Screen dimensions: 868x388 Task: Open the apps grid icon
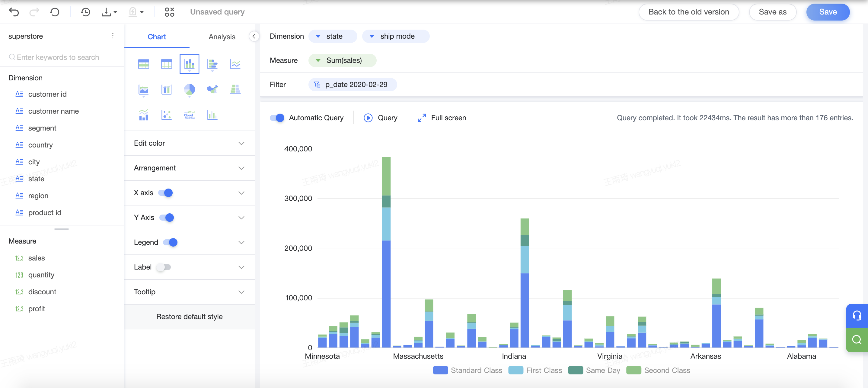tap(170, 12)
